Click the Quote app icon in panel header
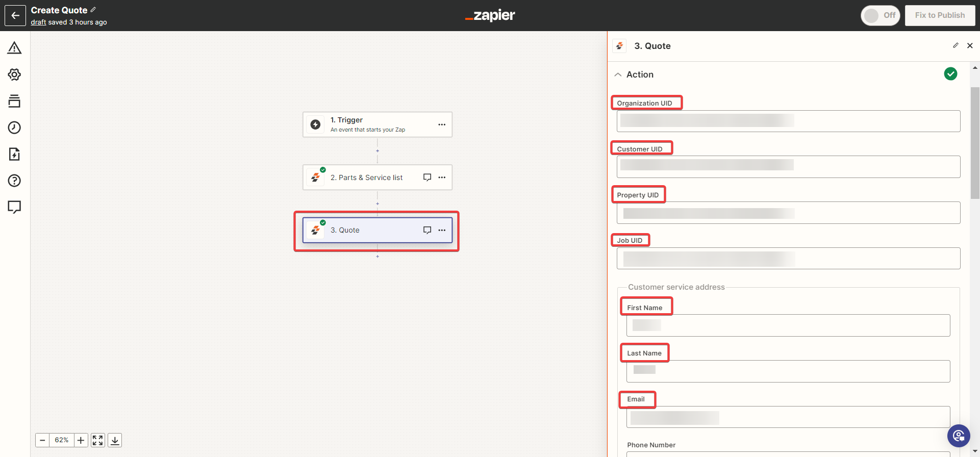 point(619,46)
